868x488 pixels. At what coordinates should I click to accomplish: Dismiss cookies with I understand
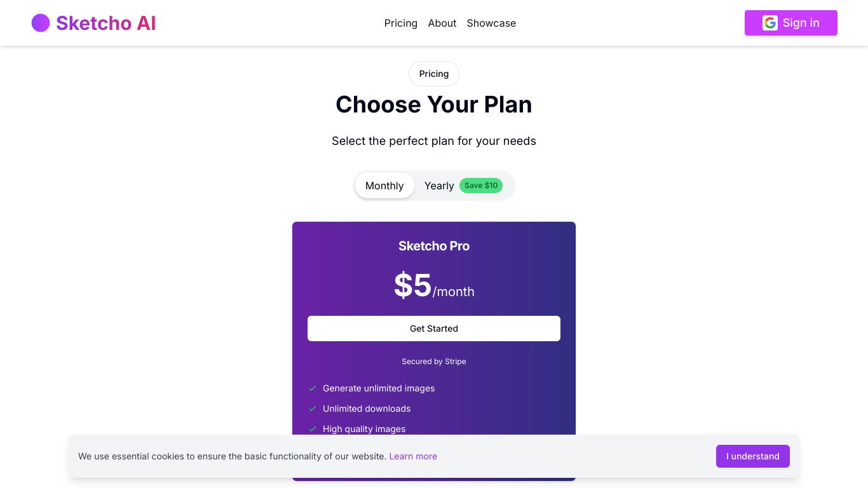point(753,456)
